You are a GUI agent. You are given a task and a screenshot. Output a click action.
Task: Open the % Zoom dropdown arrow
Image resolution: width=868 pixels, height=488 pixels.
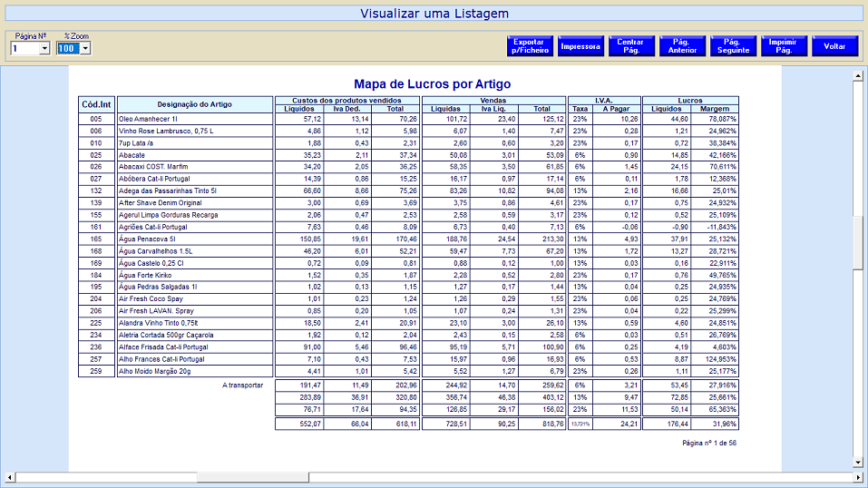point(85,49)
